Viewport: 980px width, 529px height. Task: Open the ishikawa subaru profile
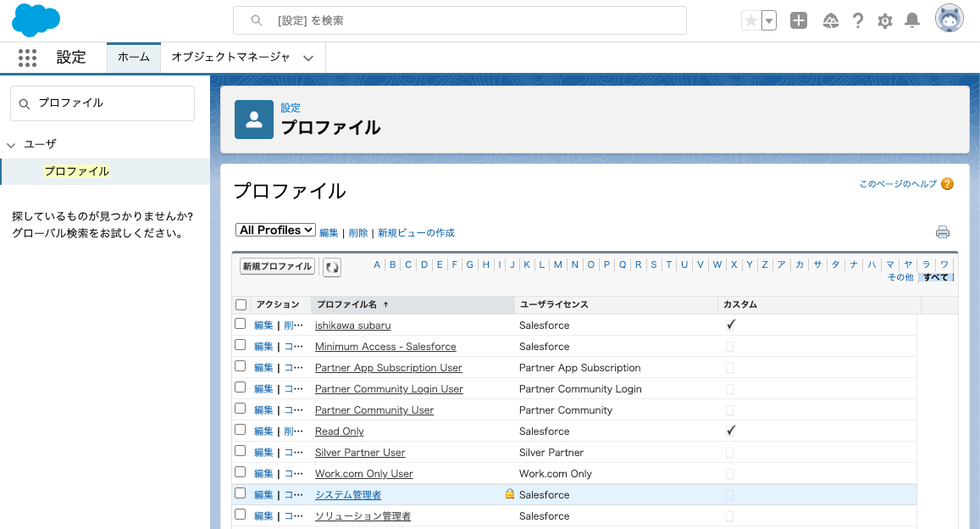[x=352, y=326]
